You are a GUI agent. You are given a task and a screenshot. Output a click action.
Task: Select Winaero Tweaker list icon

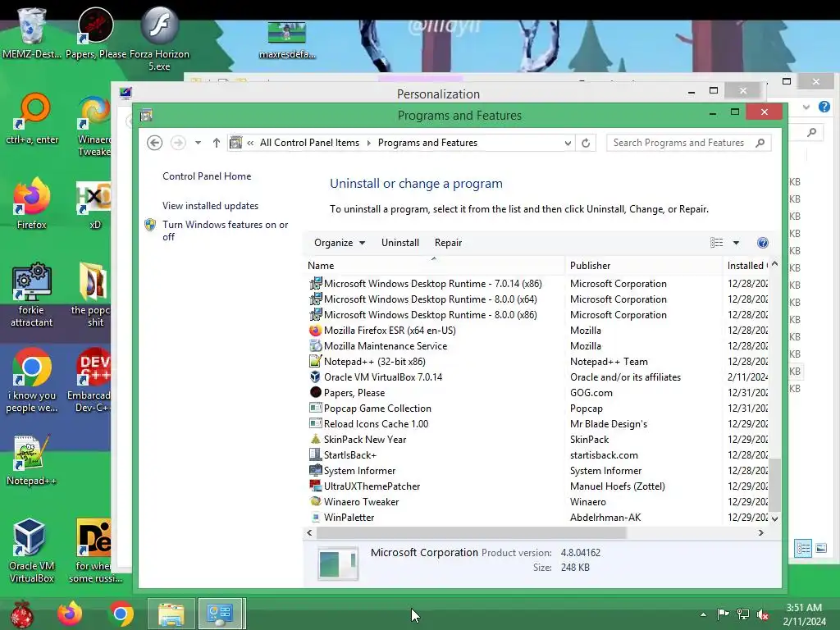[316, 501]
